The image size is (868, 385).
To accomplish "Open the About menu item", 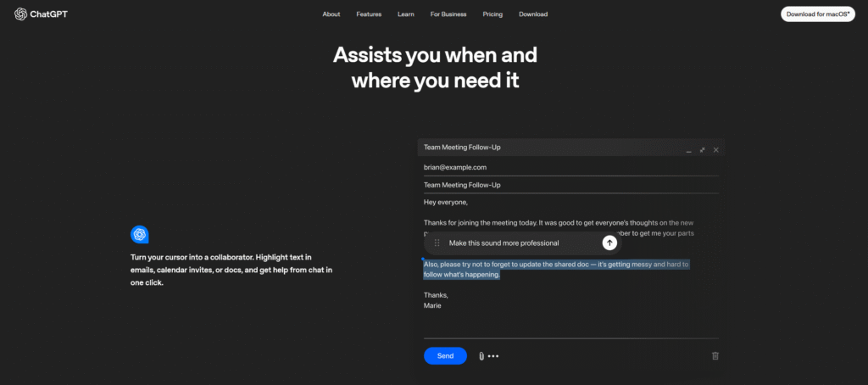I will pos(331,14).
